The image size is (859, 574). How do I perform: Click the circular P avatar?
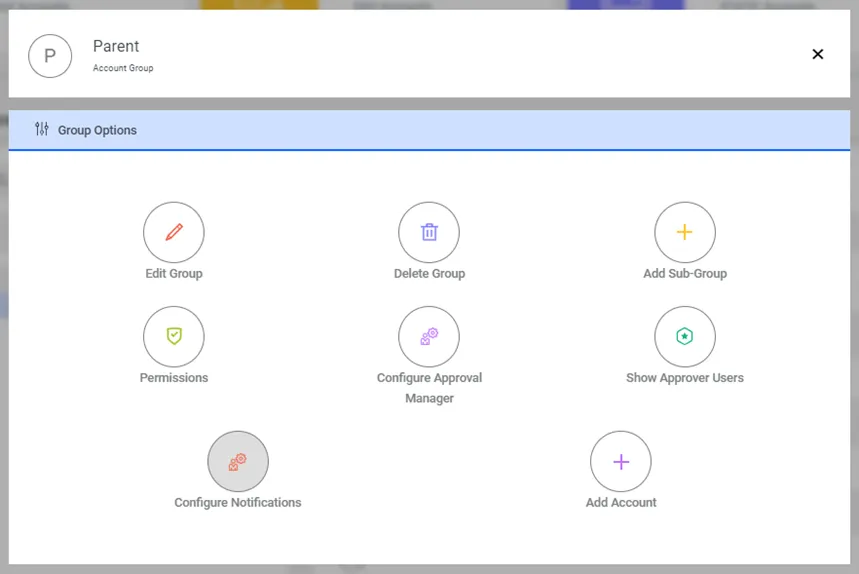tap(50, 56)
